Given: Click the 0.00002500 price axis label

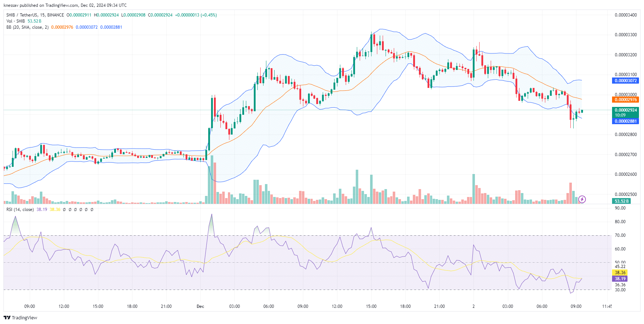Looking at the screenshot, I should (x=626, y=194).
